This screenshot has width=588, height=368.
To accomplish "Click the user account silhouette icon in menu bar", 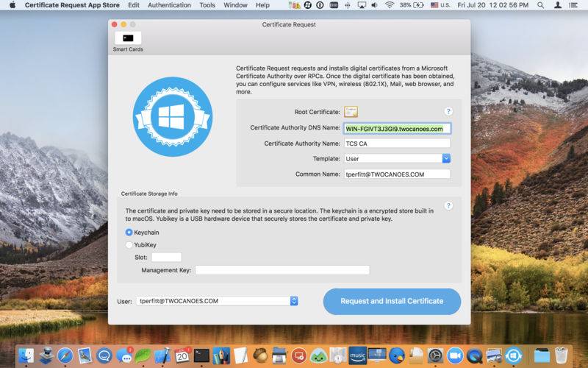I will pos(558,5).
